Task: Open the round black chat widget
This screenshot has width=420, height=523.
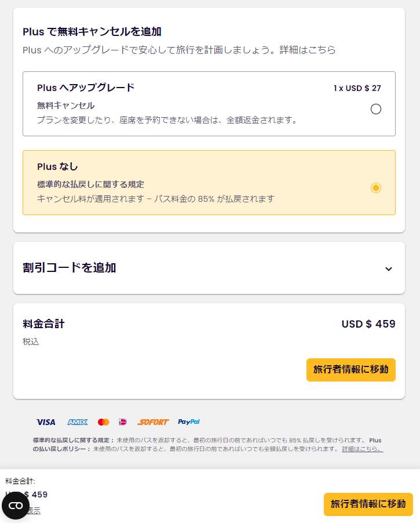Action: [16, 506]
